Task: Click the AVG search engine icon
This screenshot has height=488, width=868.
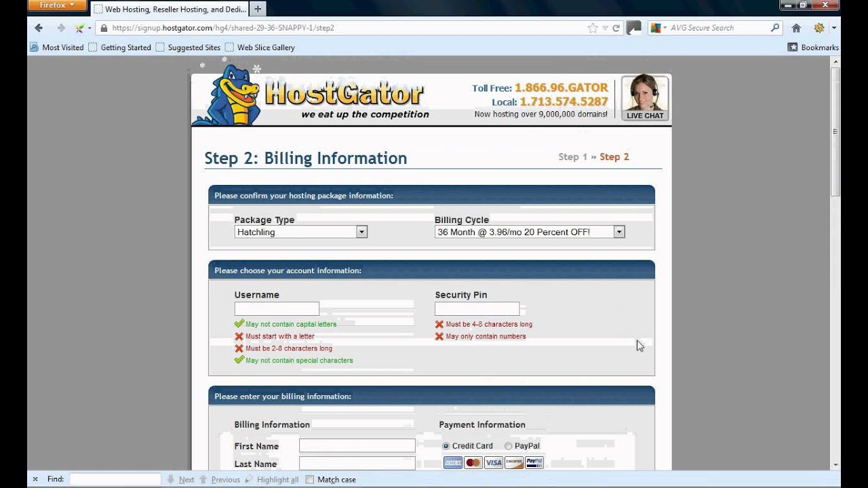Action: [655, 28]
